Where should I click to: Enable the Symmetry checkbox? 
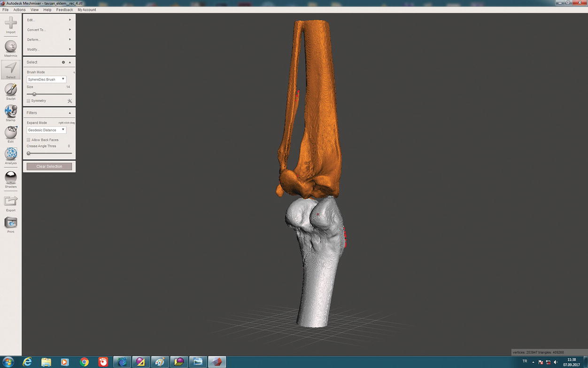tap(28, 101)
